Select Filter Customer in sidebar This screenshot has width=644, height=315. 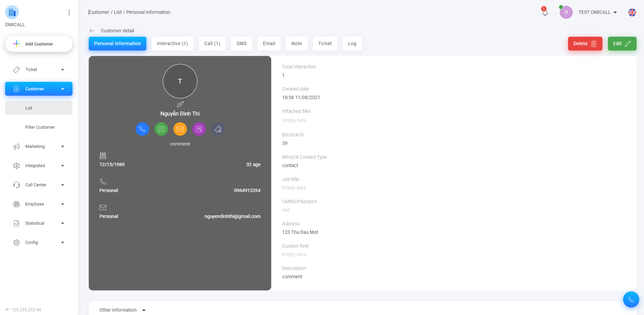(x=40, y=127)
